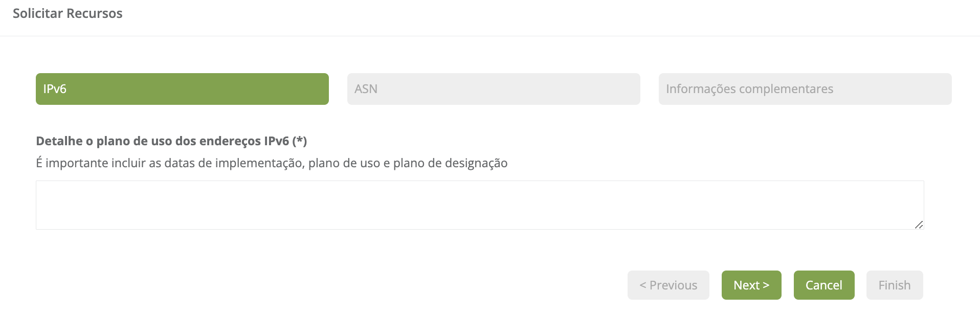This screenshot has height=314, width=980.
Task: Click the 'É importante incluir' help text
Action: tap(272, 163)
